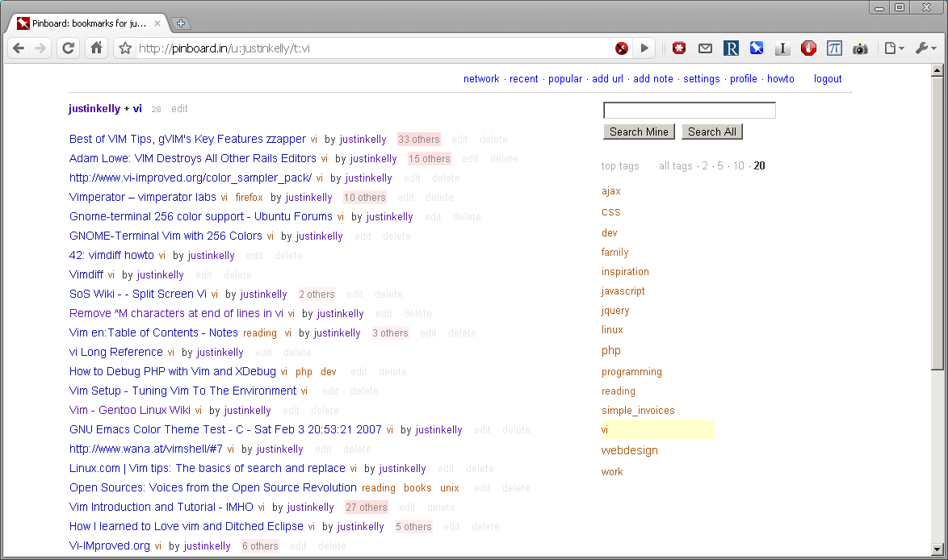Click the red circle icon in the address bar
This screenshot has height=560, width=948.
[622, 48]
